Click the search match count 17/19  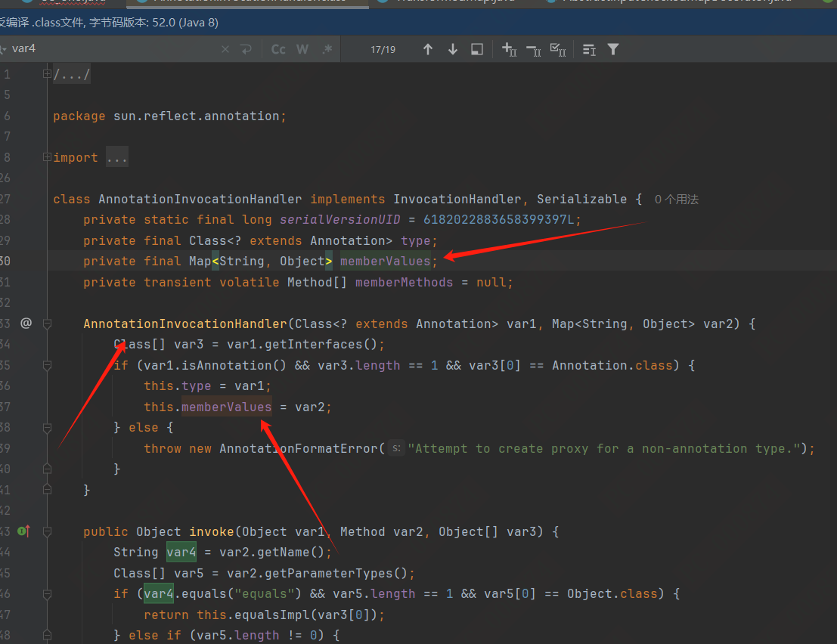coord(383,50)
